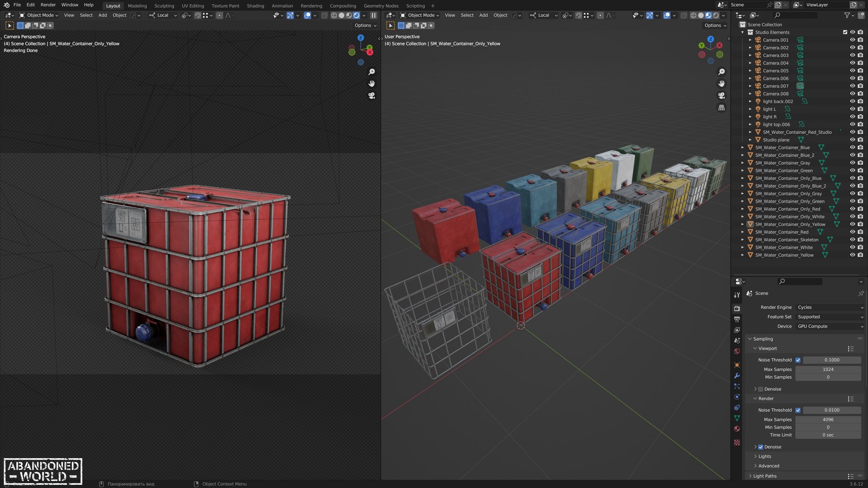Screen dimensions: 868x488
Task: Click the properties panel search field
Action: click(x=799, y=282)
